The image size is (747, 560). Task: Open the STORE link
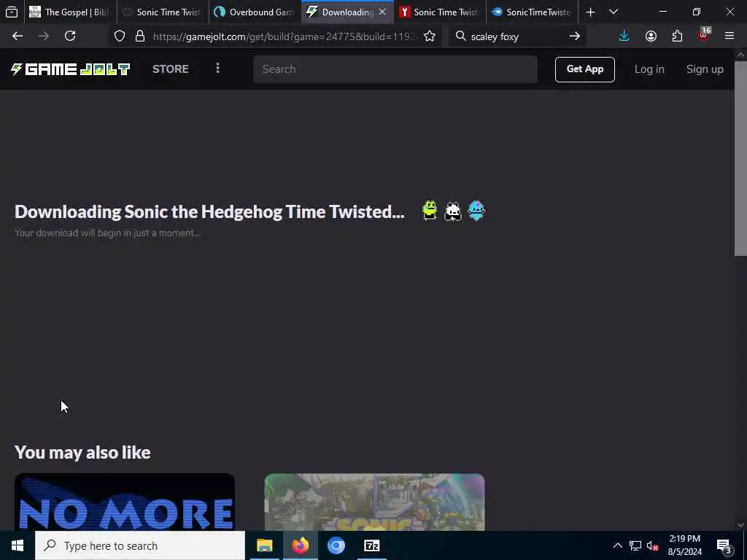(x=170, y=69)
